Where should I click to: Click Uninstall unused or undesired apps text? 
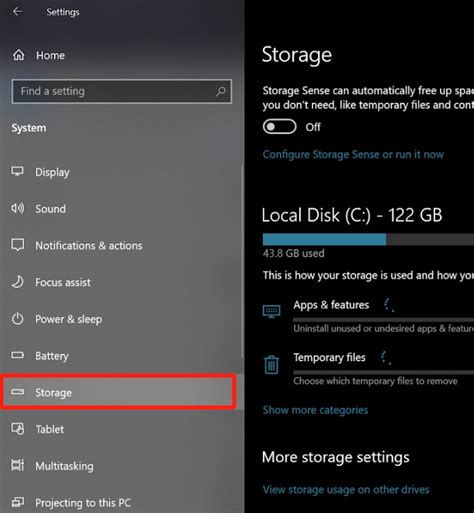point(383,329)
